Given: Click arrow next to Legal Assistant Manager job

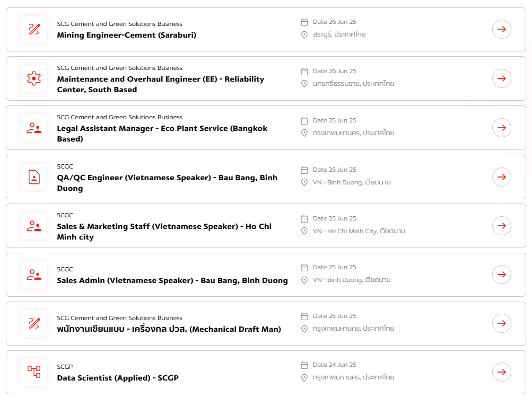Looking at the screenshot, I should (x=501, y=128).
